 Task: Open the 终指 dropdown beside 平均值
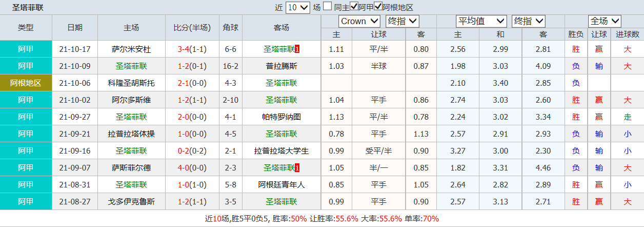pyautogui.click(x=528, y=21)
